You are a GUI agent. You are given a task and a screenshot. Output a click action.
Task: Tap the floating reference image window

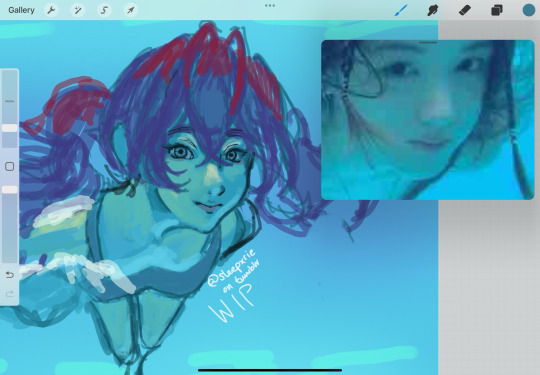[x=427, y=120]
